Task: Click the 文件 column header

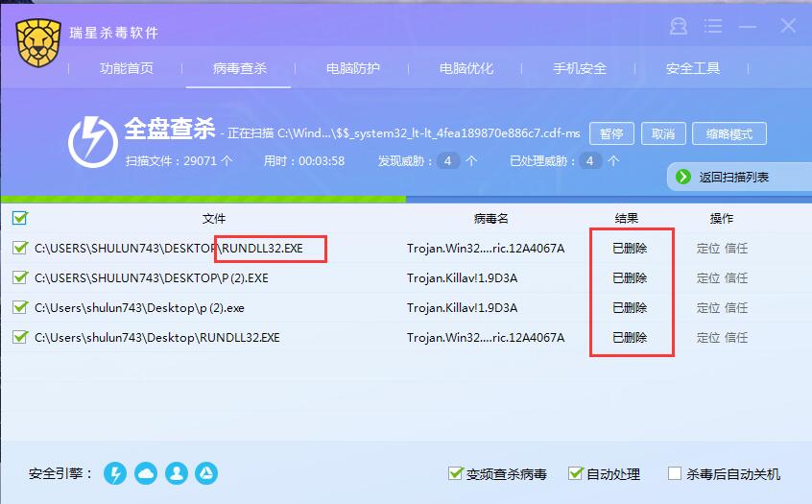Action: click(x=214, y=219)
